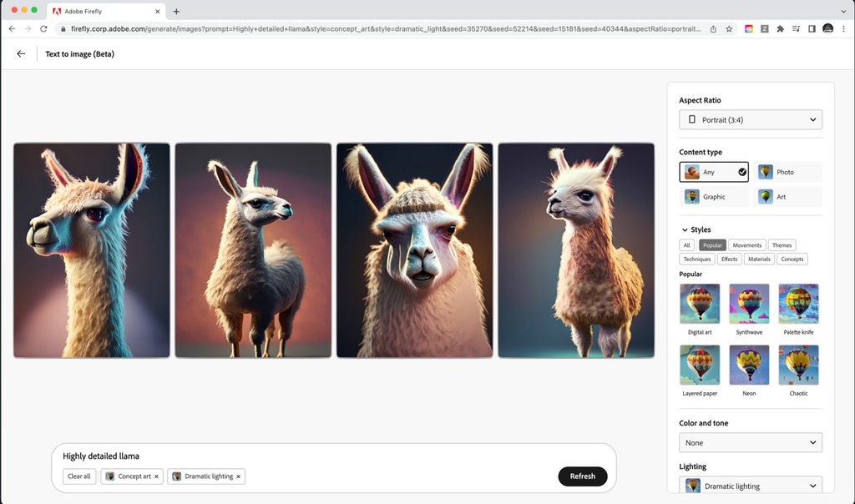Remove the Concept art style tag

pos(156,476)
